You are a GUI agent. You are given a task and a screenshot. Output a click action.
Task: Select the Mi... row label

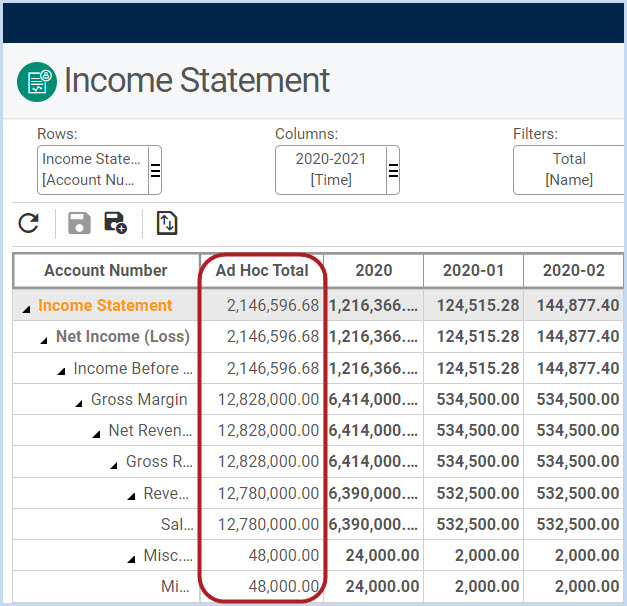(175, 586)
